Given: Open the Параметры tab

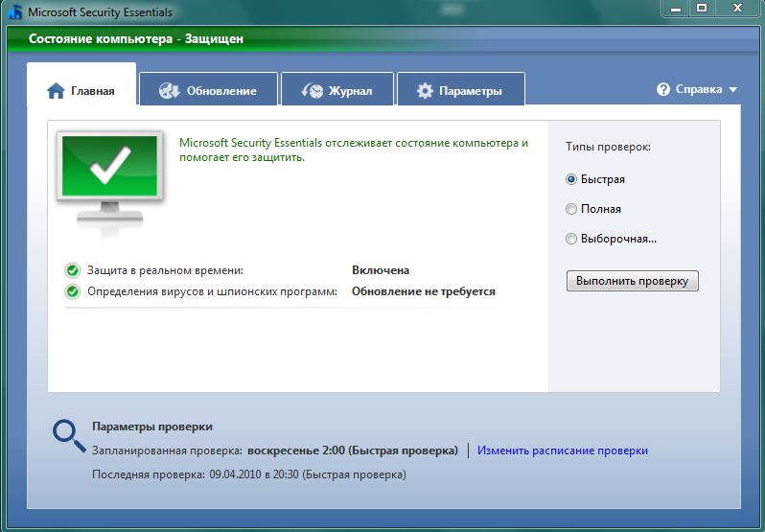Looking at the screenshot, I should pos(461,89).
